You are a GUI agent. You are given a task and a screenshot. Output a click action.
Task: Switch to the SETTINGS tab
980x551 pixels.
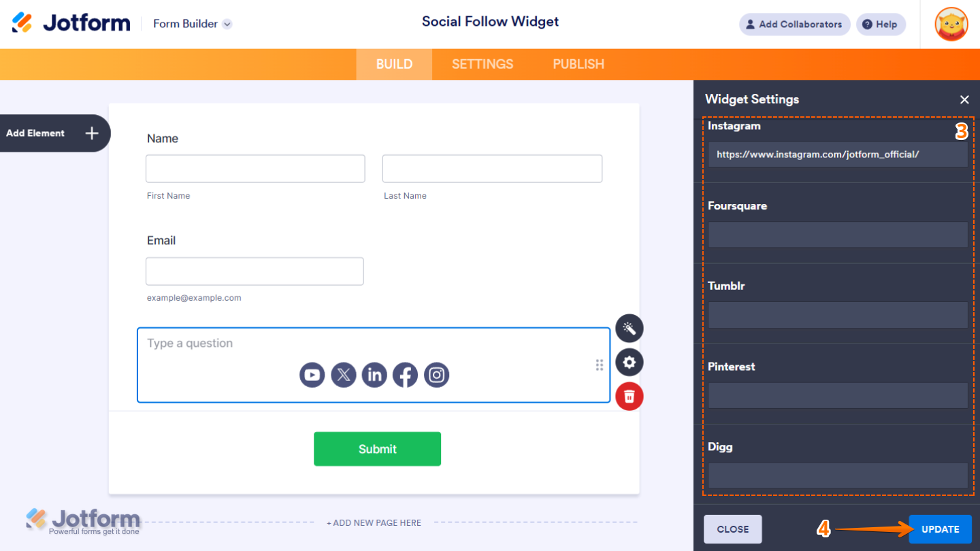tap(482, 64)
